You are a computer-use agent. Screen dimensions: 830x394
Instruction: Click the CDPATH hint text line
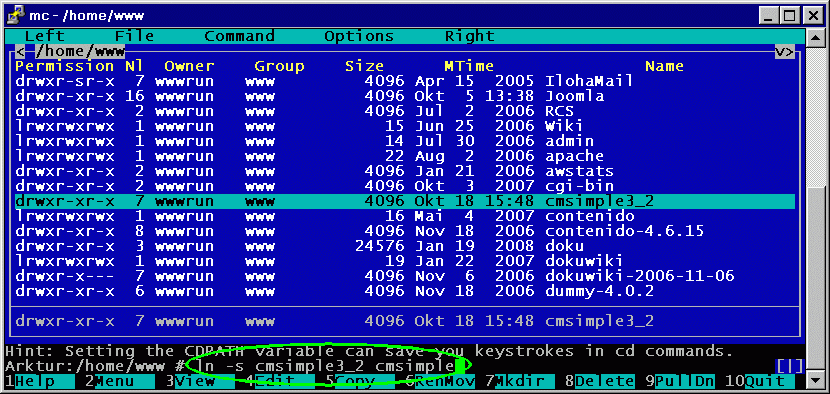pyautogui.click(x=369, y=351)
